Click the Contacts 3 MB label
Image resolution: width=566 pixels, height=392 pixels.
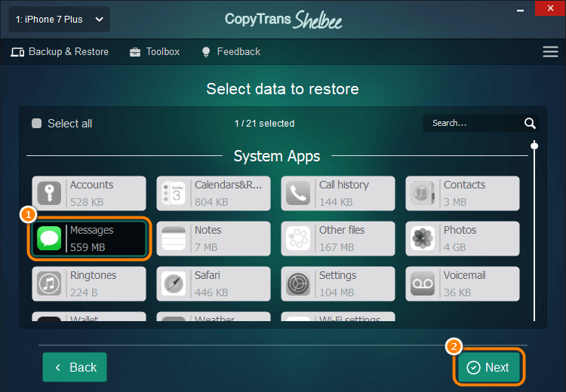click(x=465, y=193)
